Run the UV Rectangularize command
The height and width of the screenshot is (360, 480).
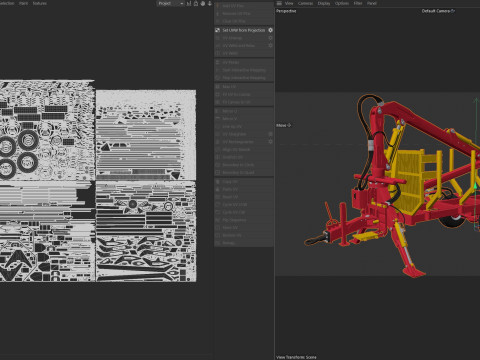[244, 142]
